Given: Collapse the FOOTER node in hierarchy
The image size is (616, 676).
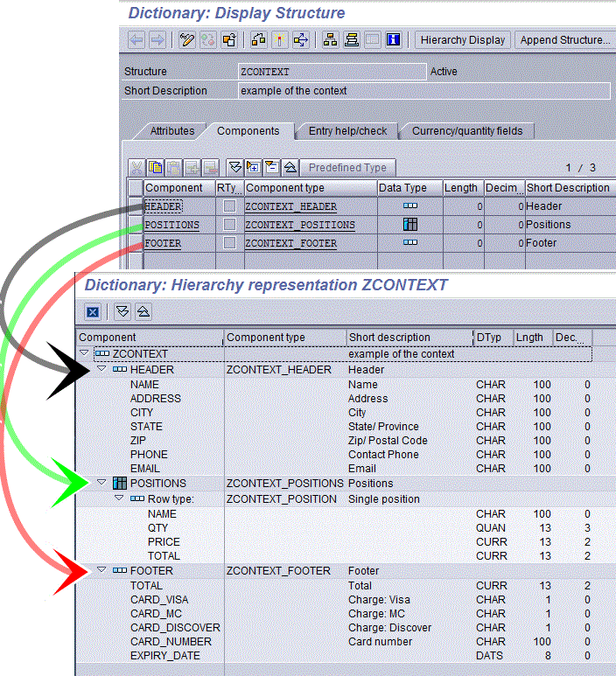Looking at the screenshot, I should [101, 570].
